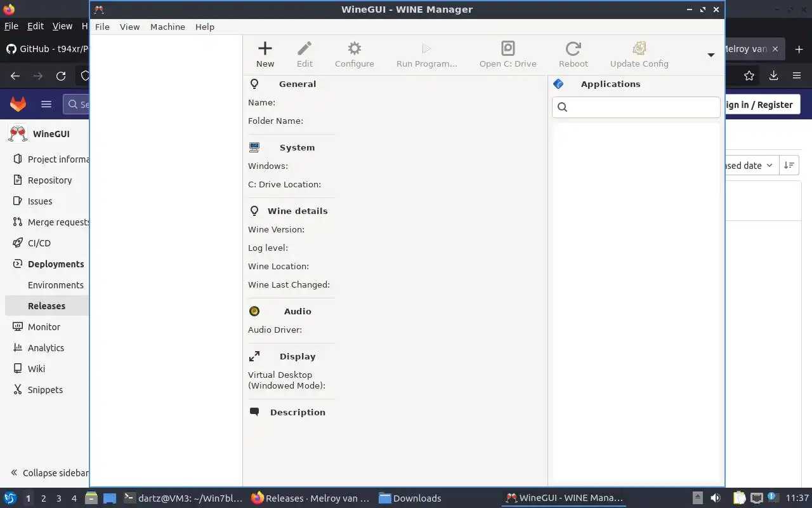Open Environments in GitLab sidebar

point(56,285)
